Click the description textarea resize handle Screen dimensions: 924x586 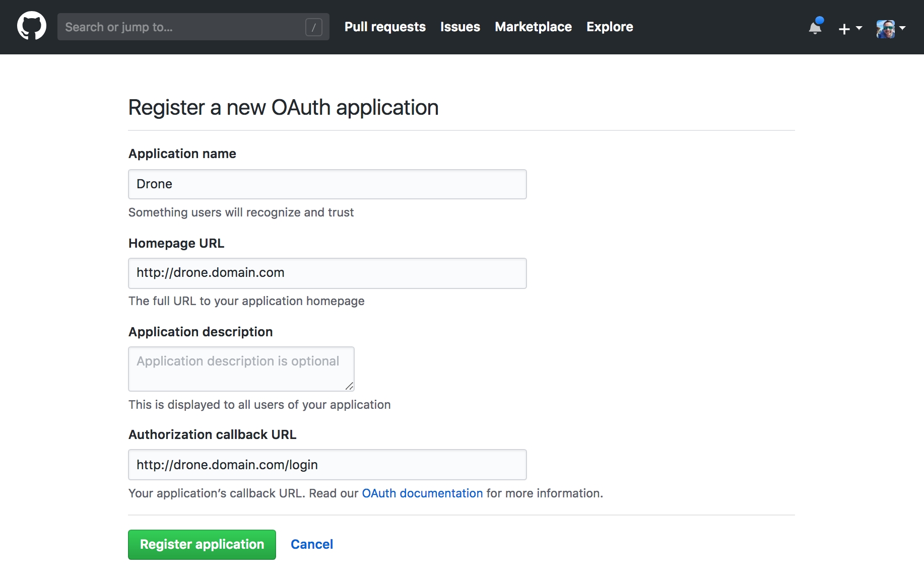coord(349,386)
